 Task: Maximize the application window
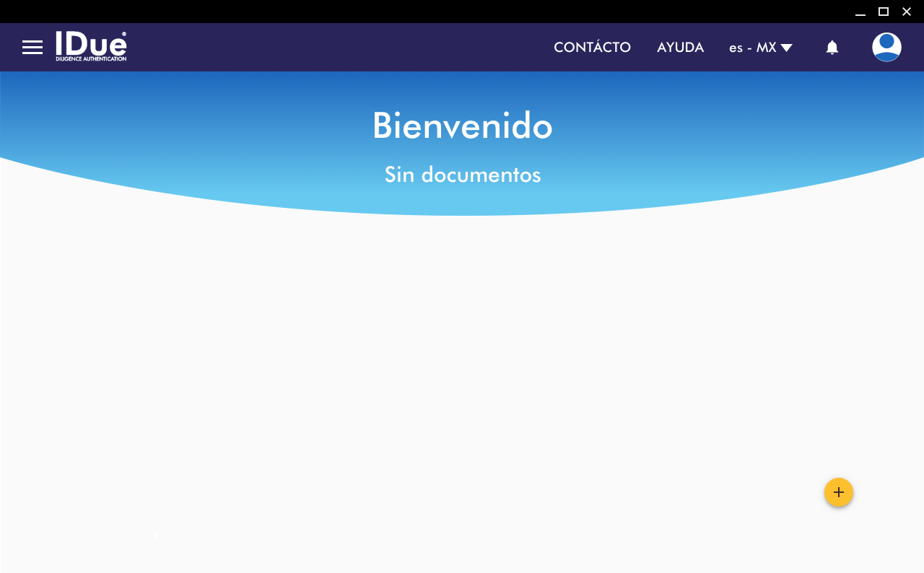[x=884, y=12]
